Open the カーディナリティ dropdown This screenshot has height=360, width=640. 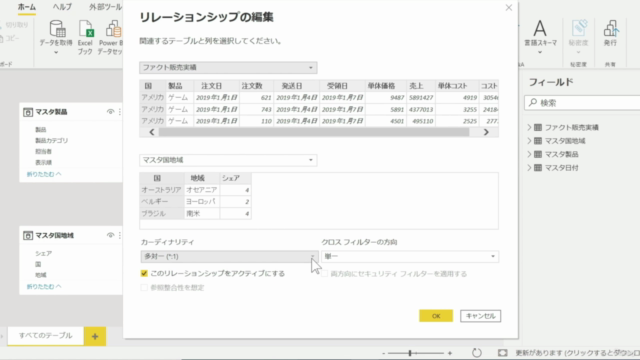[x=229, y=256]
